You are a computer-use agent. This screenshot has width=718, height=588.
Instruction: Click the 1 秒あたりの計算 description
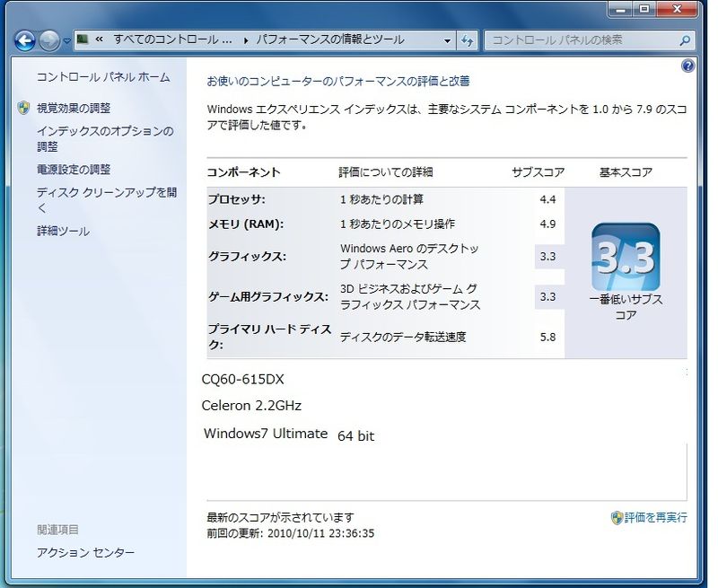coord(382,199)
